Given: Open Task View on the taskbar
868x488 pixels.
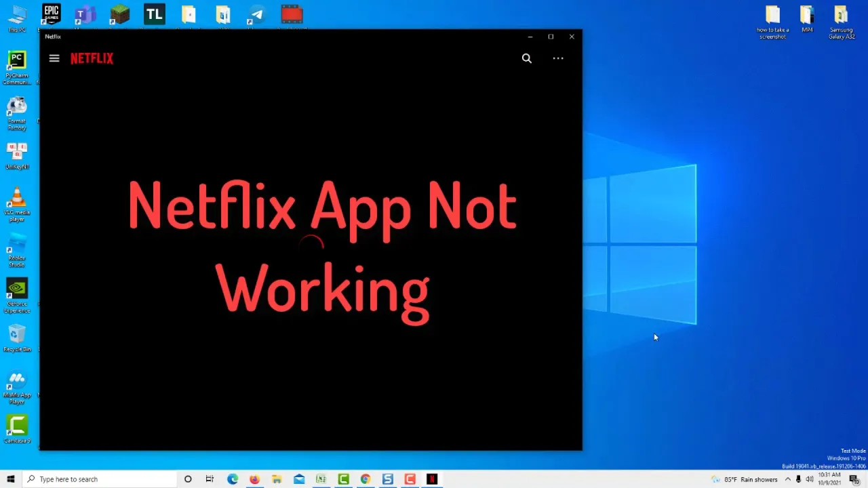Looking at the screenshot, I should (210, 479).
